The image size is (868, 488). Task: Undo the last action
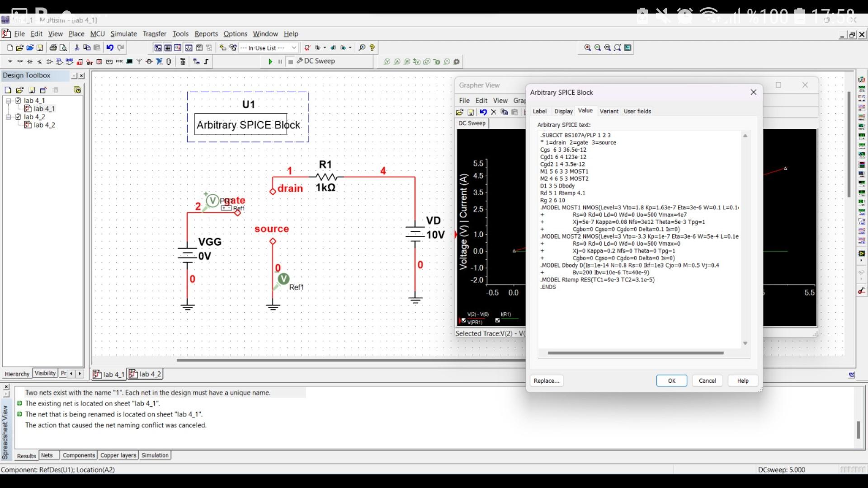(110, 47)
